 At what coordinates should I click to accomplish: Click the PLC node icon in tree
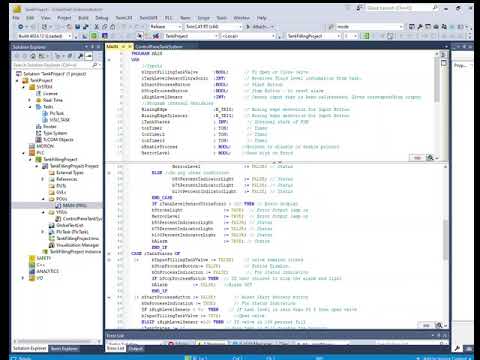(x=32, y=153)
